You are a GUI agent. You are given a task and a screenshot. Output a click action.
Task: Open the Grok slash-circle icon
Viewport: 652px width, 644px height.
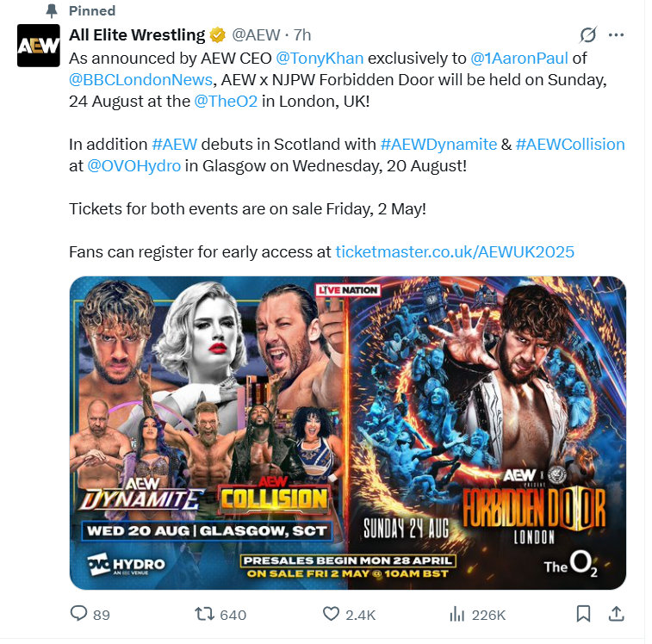[x=588, y=35]
